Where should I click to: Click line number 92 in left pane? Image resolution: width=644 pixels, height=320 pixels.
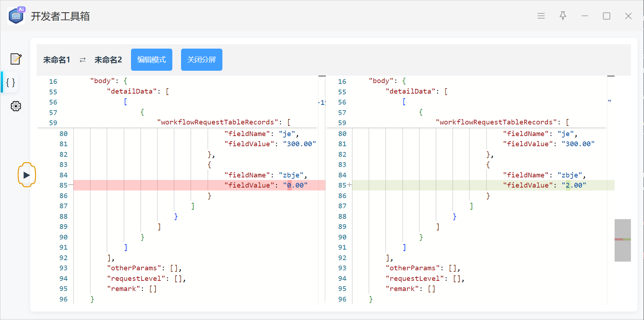63,258
